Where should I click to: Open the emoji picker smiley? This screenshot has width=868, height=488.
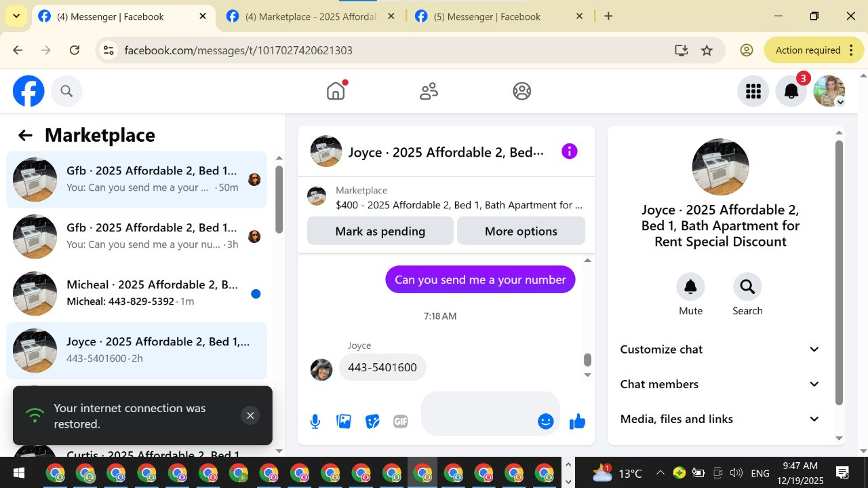tap(545, 421)
